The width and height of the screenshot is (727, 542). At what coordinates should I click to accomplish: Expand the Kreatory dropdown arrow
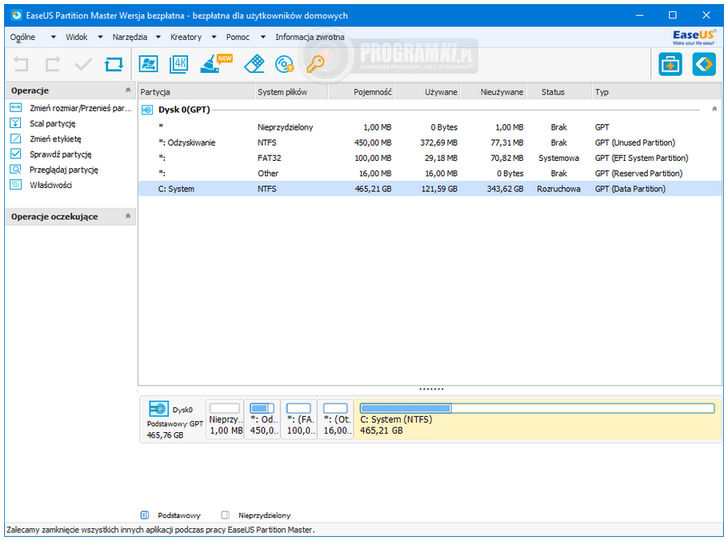214,37
